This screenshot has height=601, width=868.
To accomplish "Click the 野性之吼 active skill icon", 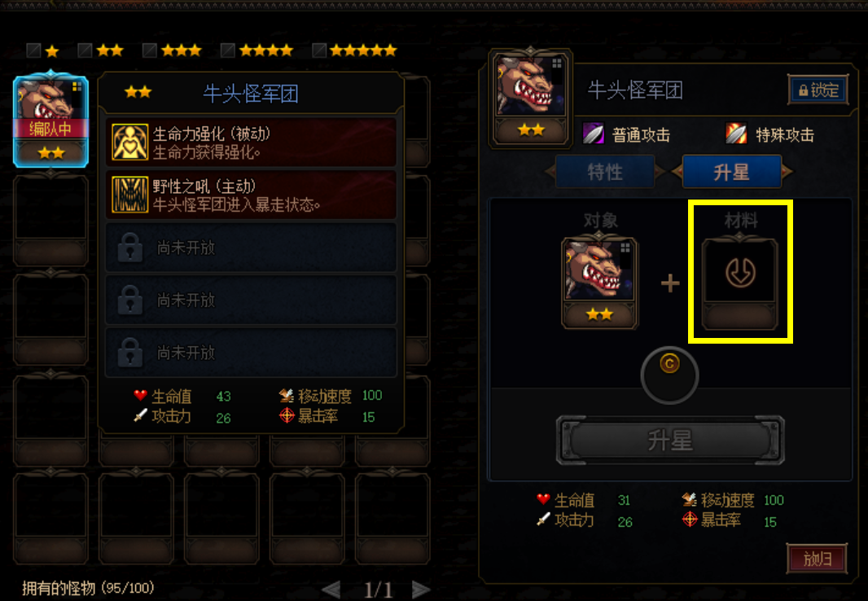I will point(129,195).
